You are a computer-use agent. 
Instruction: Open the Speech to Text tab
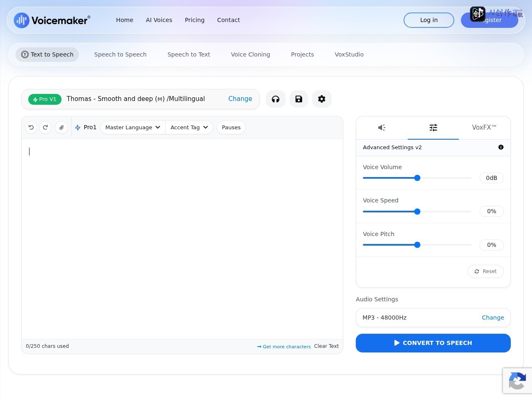(189, 54)
